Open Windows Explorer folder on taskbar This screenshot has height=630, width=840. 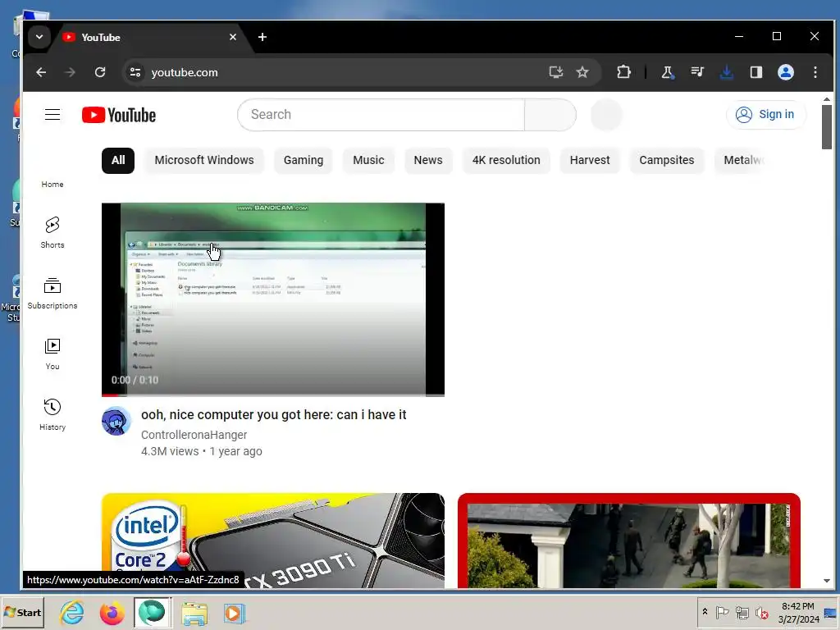pyautogui.click(x=194, y=614)
